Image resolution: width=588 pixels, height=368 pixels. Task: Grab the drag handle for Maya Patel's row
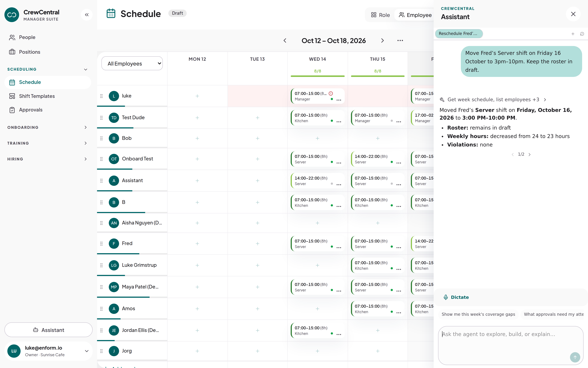click(101, 287)
